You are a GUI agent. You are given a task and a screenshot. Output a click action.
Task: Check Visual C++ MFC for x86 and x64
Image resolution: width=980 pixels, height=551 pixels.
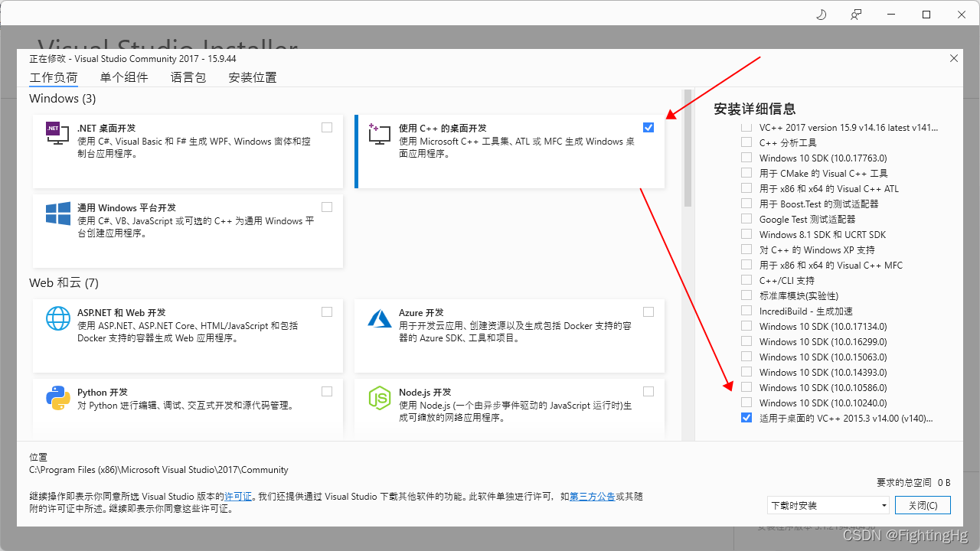point(746,265)
